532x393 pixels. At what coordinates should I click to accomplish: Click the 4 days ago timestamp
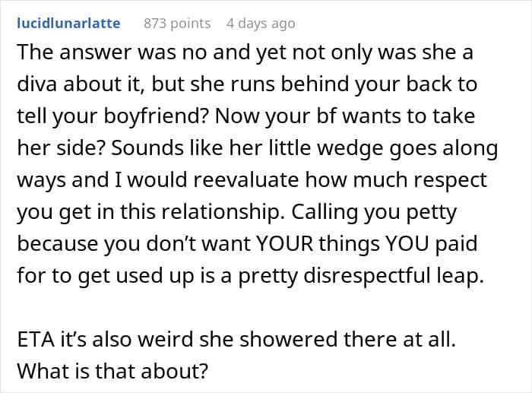(260, 23)
